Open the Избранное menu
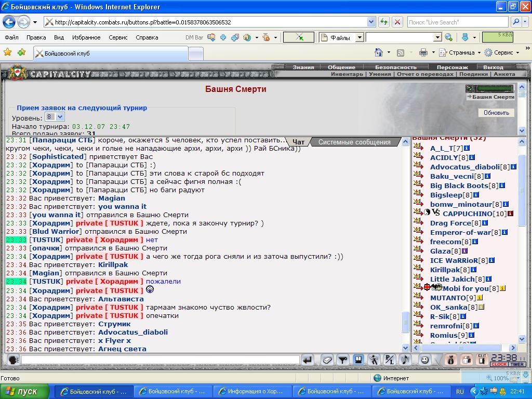The height and width of the screenshot is (399, 532). pyautogui.click(x=86, y=37)
